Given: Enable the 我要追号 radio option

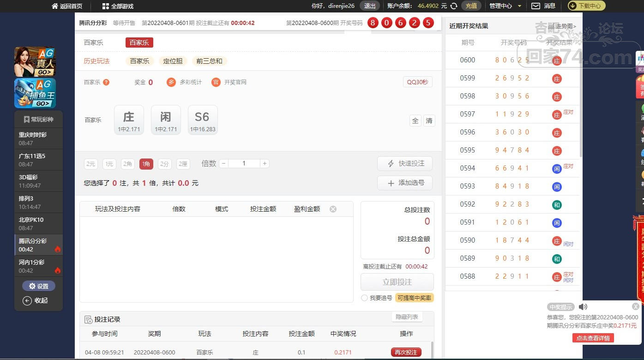Looking at the screenshot, I should [364, 298].
